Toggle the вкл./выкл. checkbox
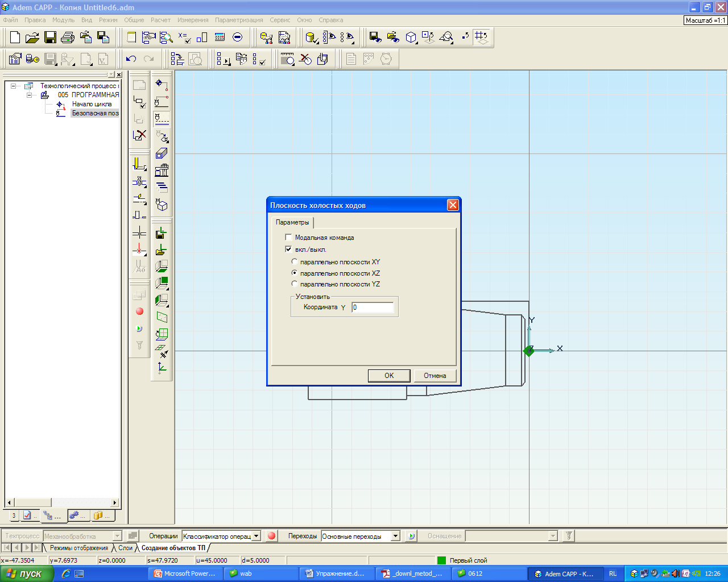The width and height of the screenshot is (728, 582). [288, 249]
